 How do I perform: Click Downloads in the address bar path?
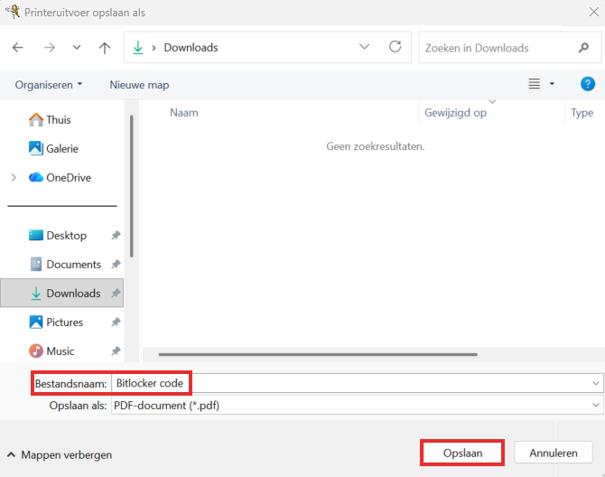pos(191,47)
